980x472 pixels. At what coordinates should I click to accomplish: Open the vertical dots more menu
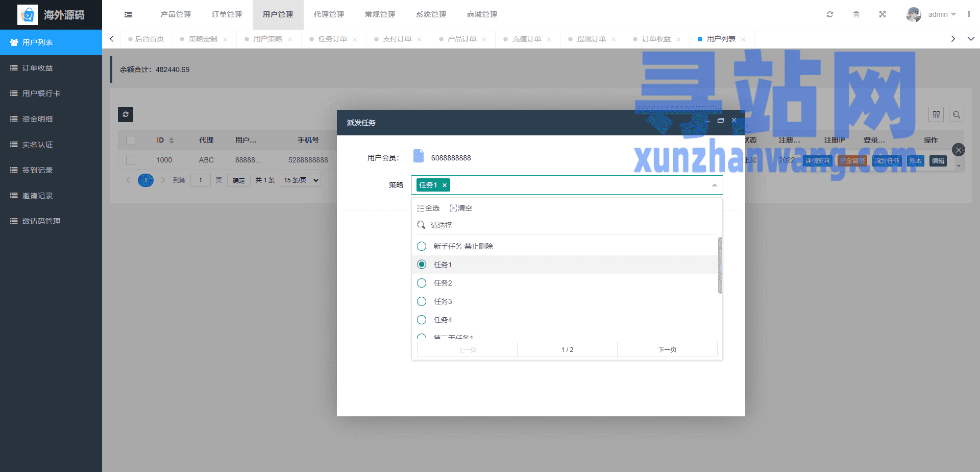pyautogui.click(x=969, y=14)
